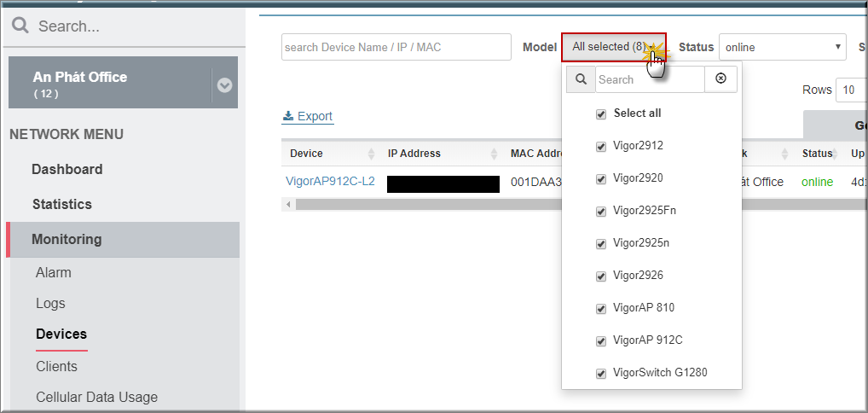Sort by Device column arrows
The height and width of the screenshot is (413, 868).
(x=371, y=154)
